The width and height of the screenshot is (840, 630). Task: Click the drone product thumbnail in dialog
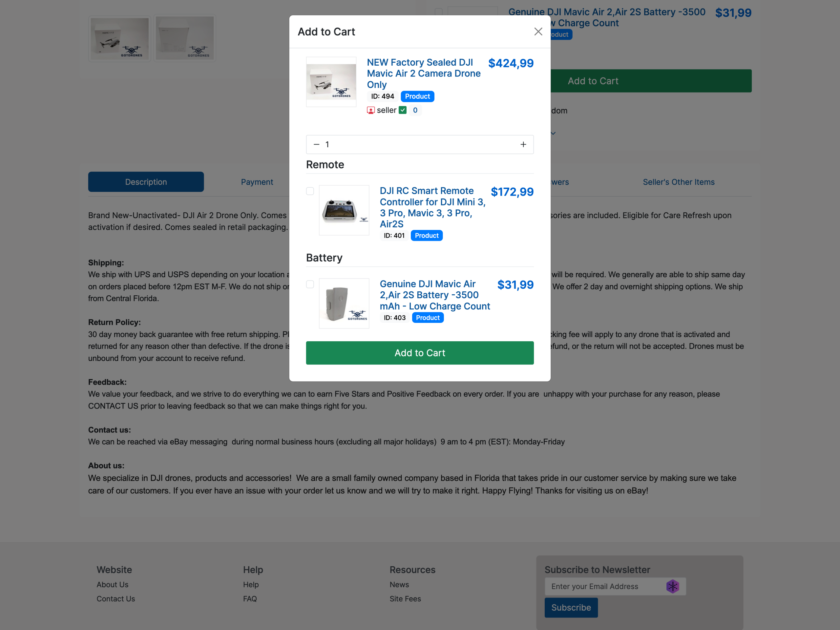[331, 82]
